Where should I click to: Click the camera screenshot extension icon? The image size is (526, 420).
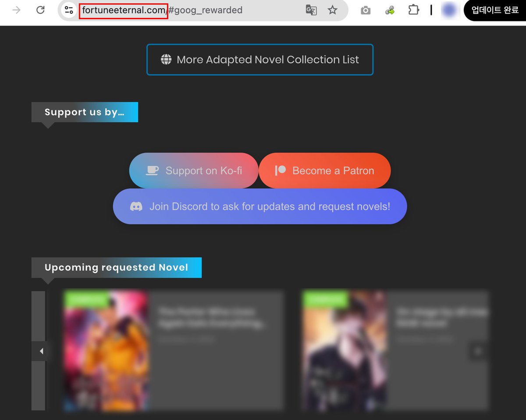click(366, 10)
